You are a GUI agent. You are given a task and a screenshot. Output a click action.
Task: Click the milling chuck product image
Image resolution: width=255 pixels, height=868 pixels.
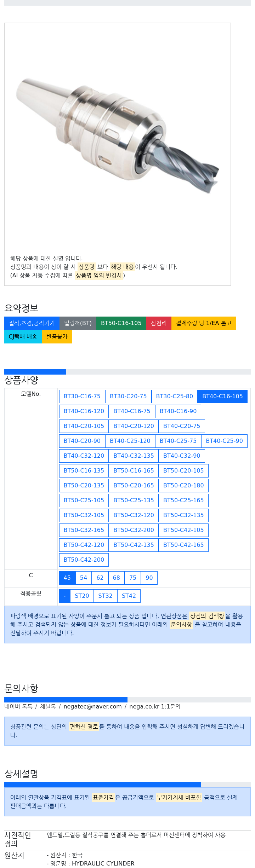click(118, 136)
